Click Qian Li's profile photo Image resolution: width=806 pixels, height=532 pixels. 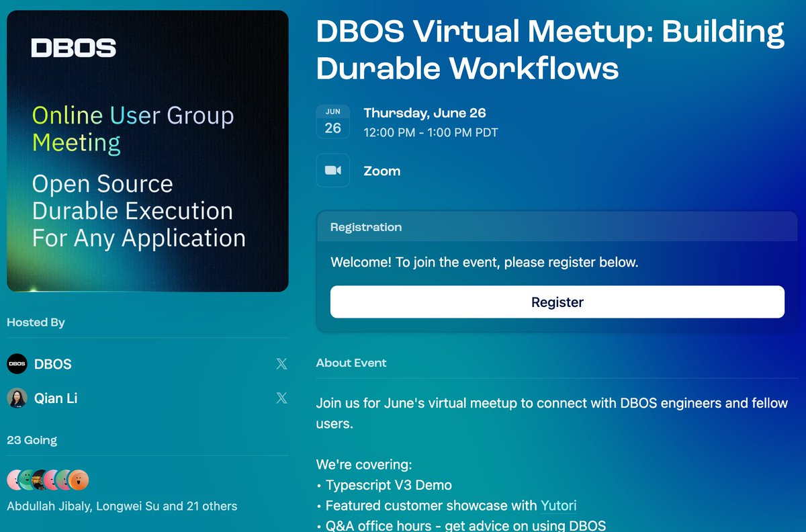[17, 398]
